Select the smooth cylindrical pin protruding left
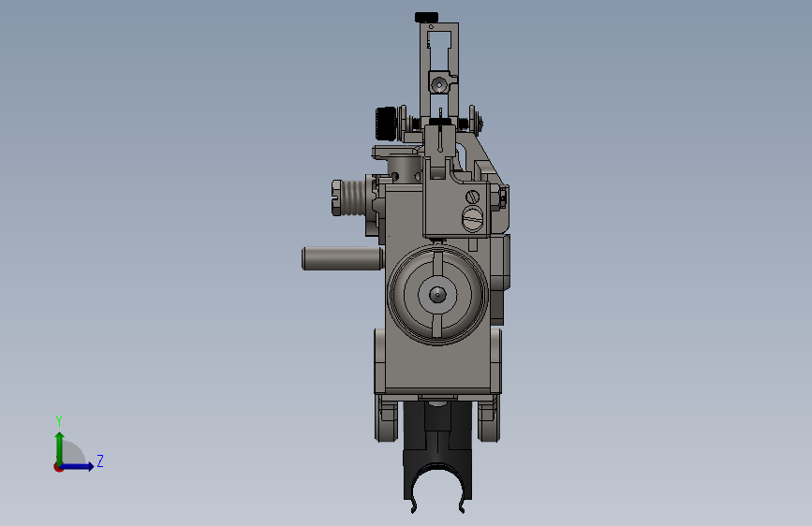 tap(342, 258)
